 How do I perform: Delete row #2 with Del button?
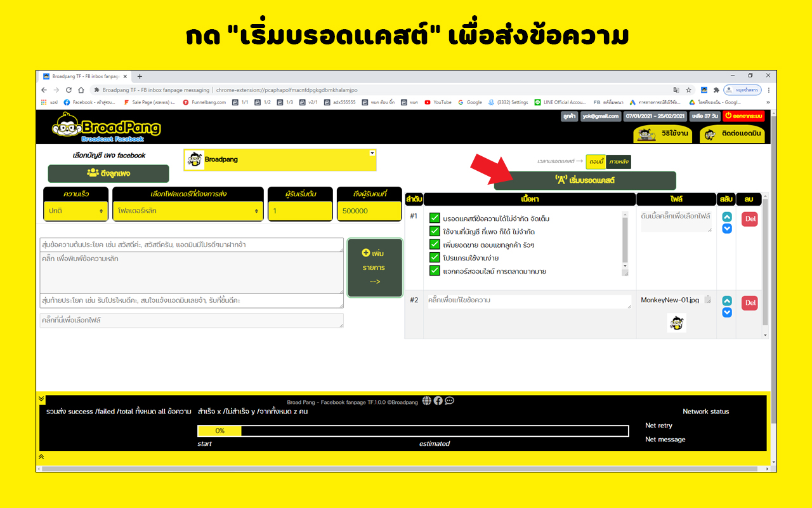[x=750, y=303]
